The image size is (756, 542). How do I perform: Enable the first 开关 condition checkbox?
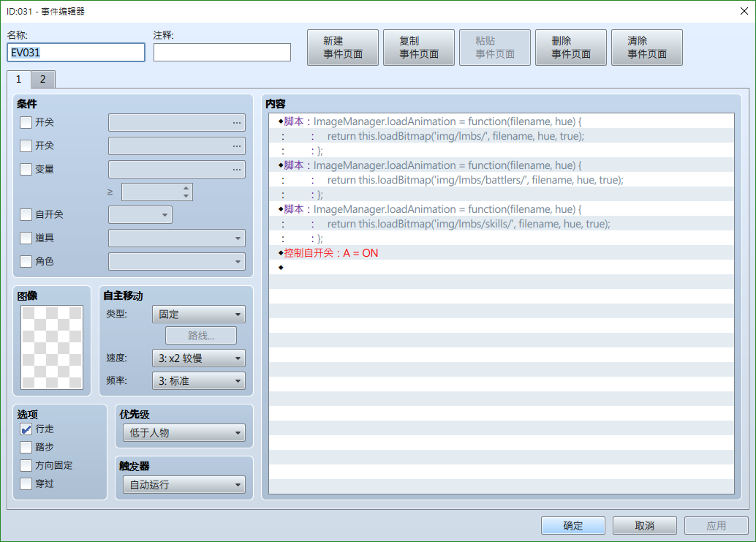click(x=26, y=122)
